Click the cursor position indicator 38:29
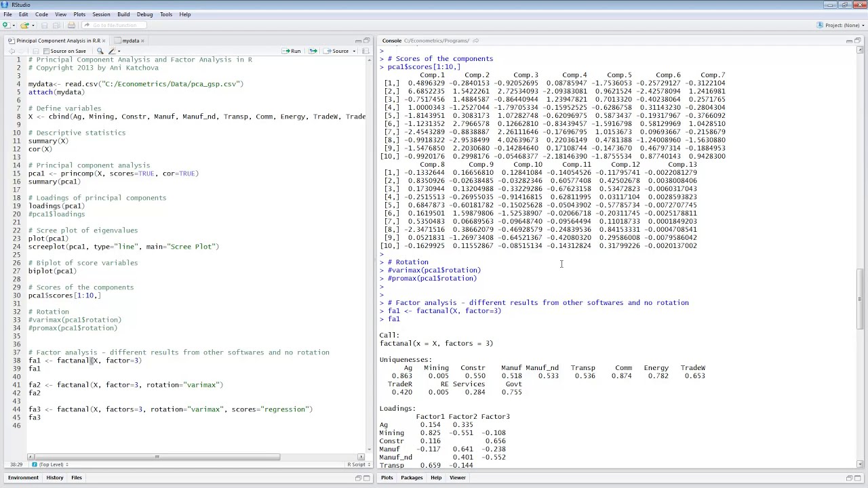 pyautogui.click(x=16, y=465)
